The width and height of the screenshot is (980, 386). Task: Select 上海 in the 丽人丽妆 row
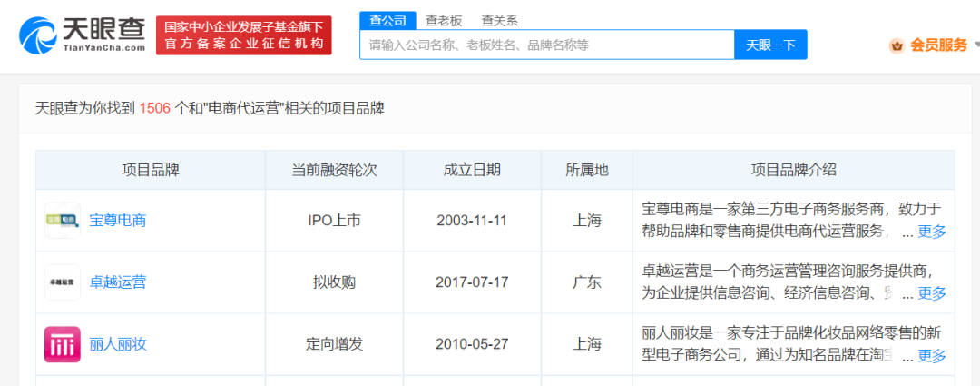coord(587,345)
